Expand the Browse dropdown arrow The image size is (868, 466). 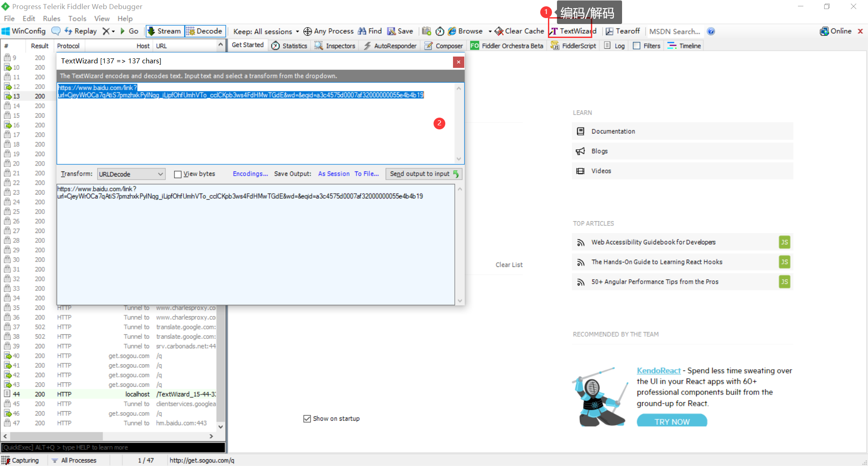pyautogui.click(x=490, y=32)
